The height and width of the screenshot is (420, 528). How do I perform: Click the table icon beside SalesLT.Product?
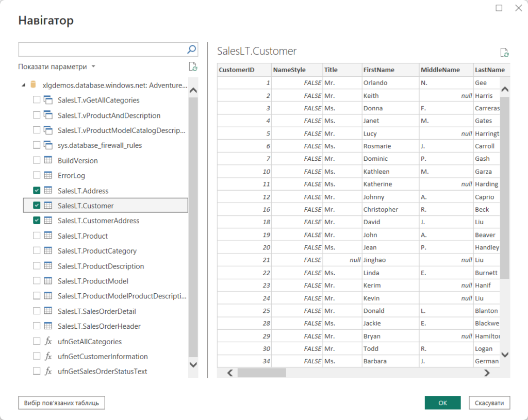pos(48,236)
